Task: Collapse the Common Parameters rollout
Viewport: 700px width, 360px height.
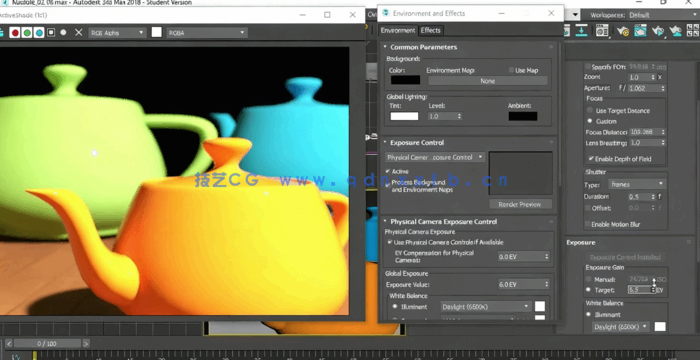Action: [x=424, y=47]
